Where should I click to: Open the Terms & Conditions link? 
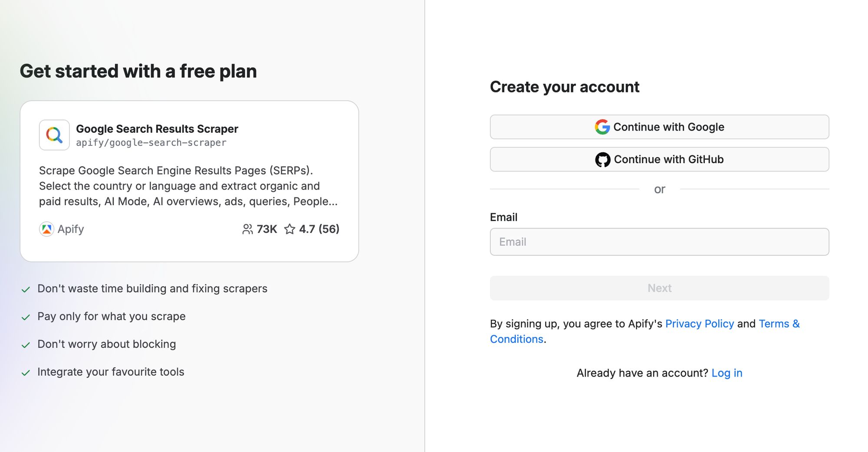point(779,324)
